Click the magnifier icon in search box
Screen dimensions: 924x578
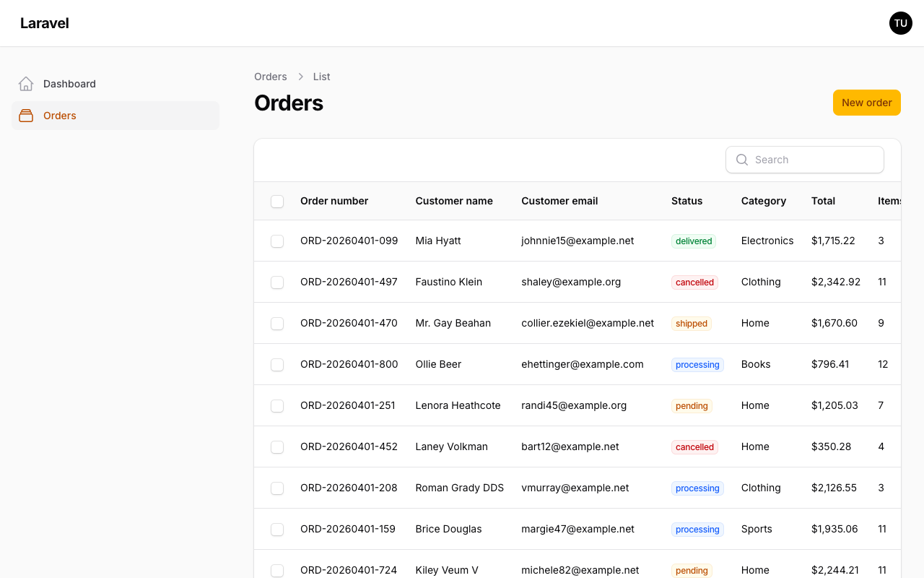point(741,160)
